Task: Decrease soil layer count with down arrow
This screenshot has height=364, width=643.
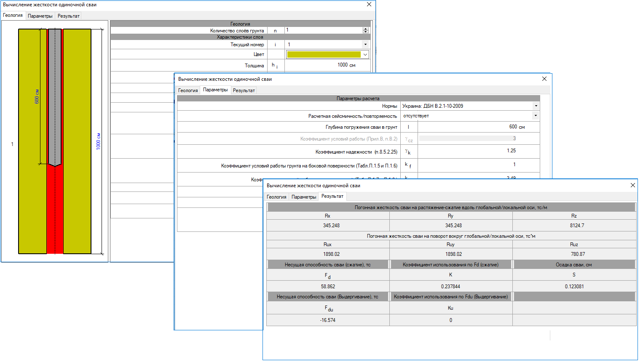Action: (x=365, y=32)
